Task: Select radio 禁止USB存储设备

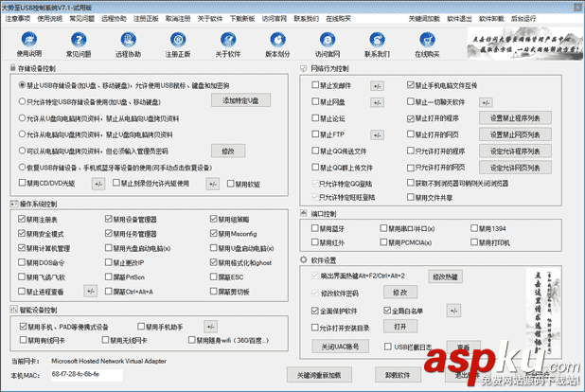Action: coord(22,85)
